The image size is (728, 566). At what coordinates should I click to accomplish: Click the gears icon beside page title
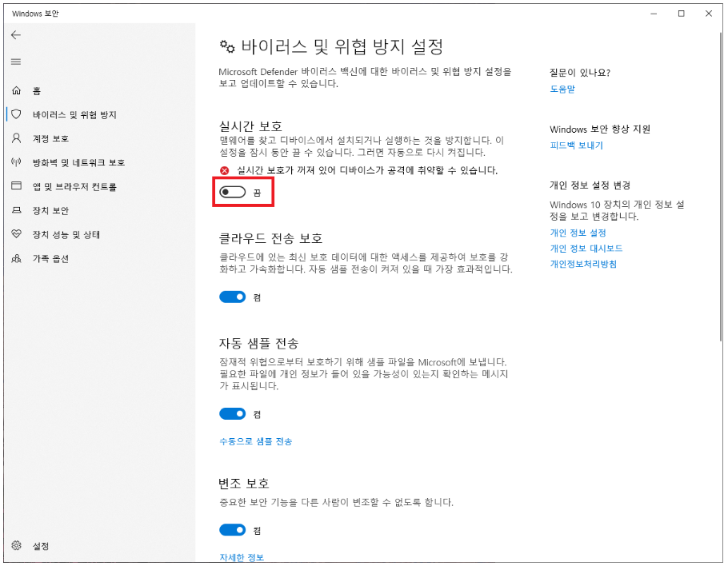[227, 46]
